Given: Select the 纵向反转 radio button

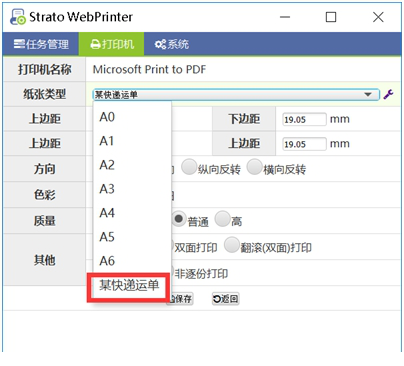Looking at the screenshot, I should [189, 167].
